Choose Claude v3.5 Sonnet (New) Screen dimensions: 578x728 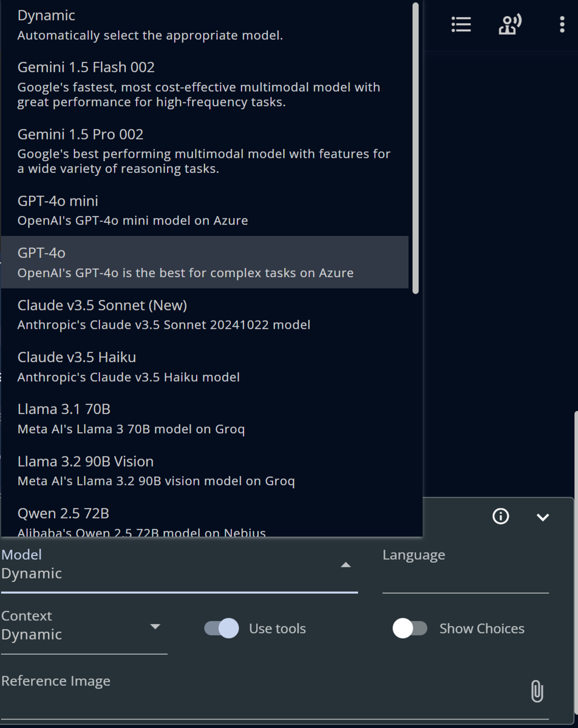pos(205,314)
